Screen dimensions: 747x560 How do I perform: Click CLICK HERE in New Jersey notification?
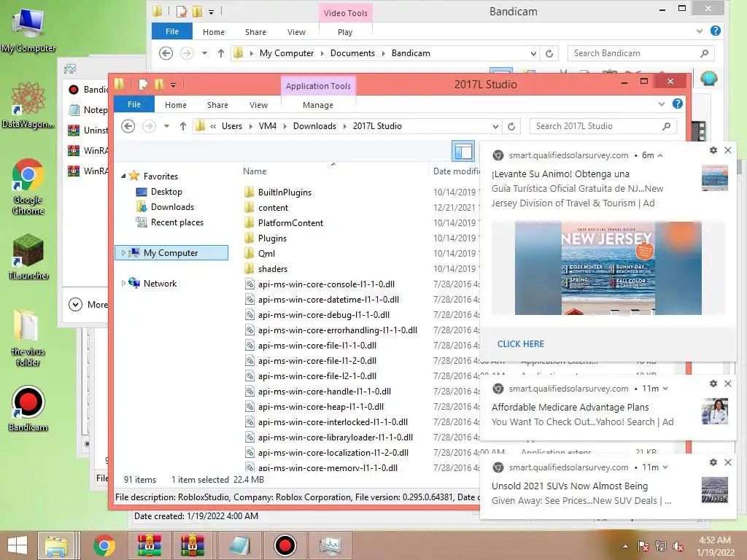520,344
